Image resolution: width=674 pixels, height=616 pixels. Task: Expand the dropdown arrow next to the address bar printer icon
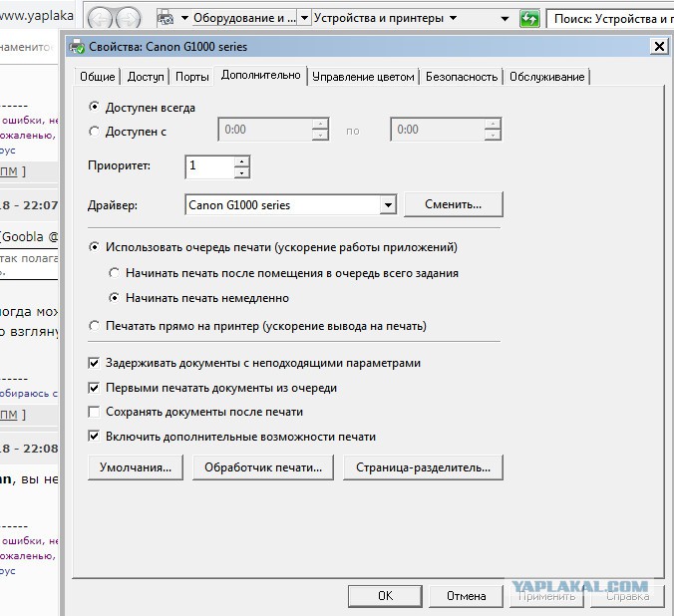coord(184,19)
